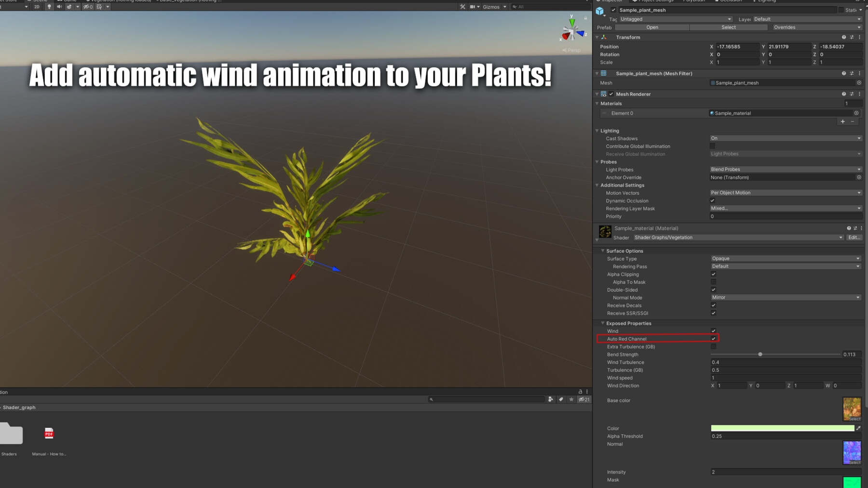Toggle Alpha Clipping checkbox
Image resolution: width=868 pixels, height=488 pixels.
[713, 275]
